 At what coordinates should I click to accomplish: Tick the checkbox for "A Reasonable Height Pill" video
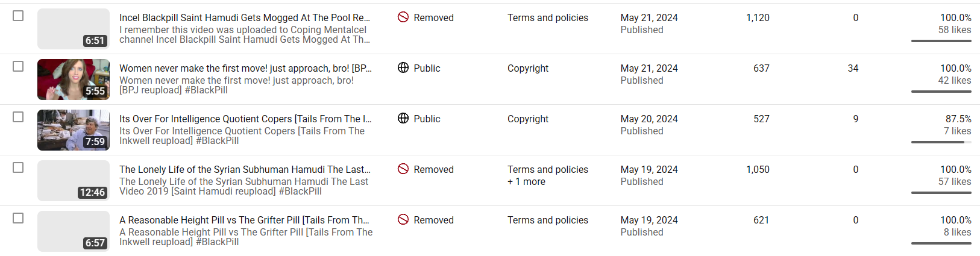pyautogui.click(x=18, y=218)
